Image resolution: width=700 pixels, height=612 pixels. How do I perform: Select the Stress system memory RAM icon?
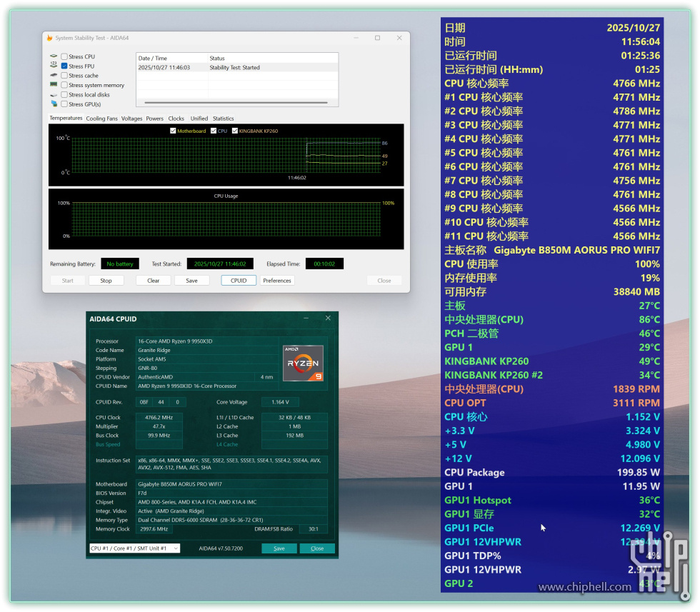click(x=54, y=84)
